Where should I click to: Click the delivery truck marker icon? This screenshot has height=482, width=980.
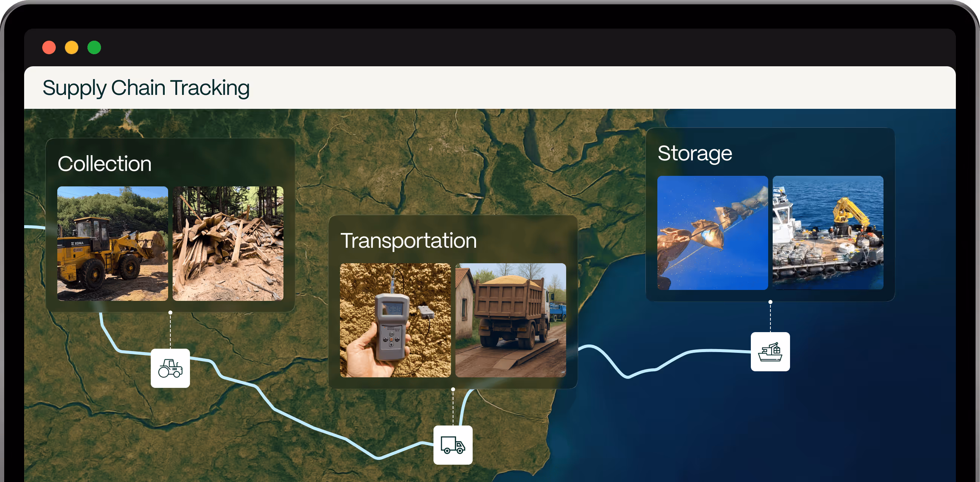pos(453,445)
